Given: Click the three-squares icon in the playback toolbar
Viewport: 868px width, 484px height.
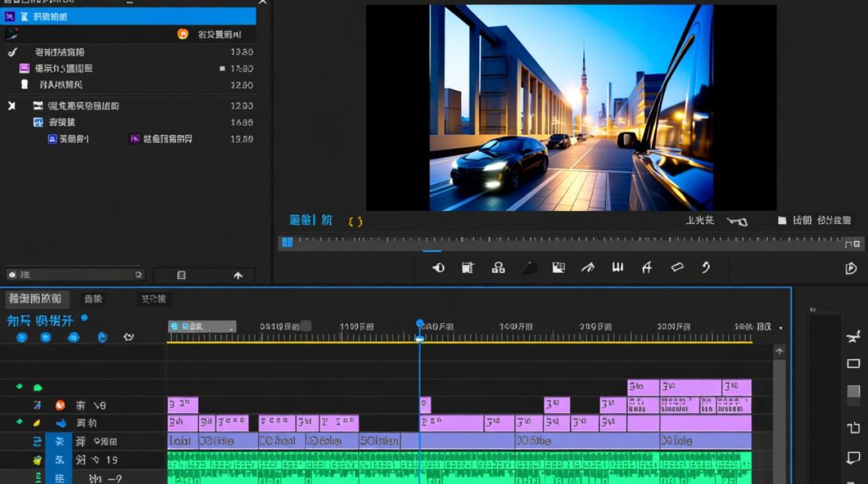Looking at the screenshot, I should click(x=498, y=268).
